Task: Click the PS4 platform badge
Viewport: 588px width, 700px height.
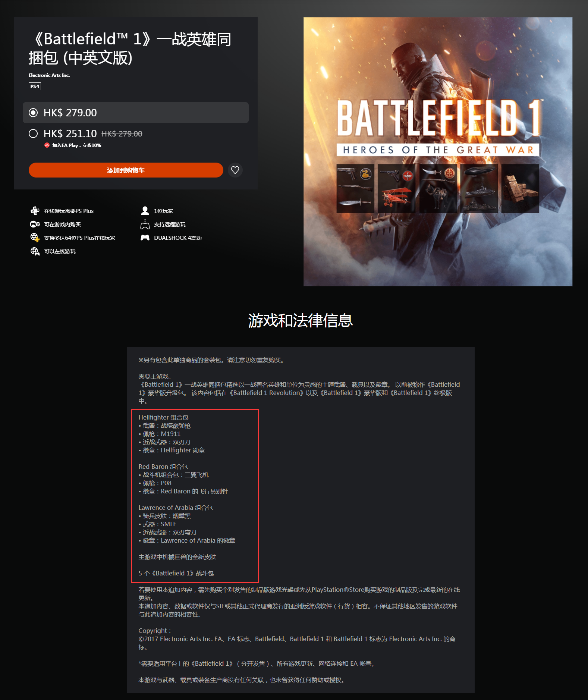Action: (35, 86)
